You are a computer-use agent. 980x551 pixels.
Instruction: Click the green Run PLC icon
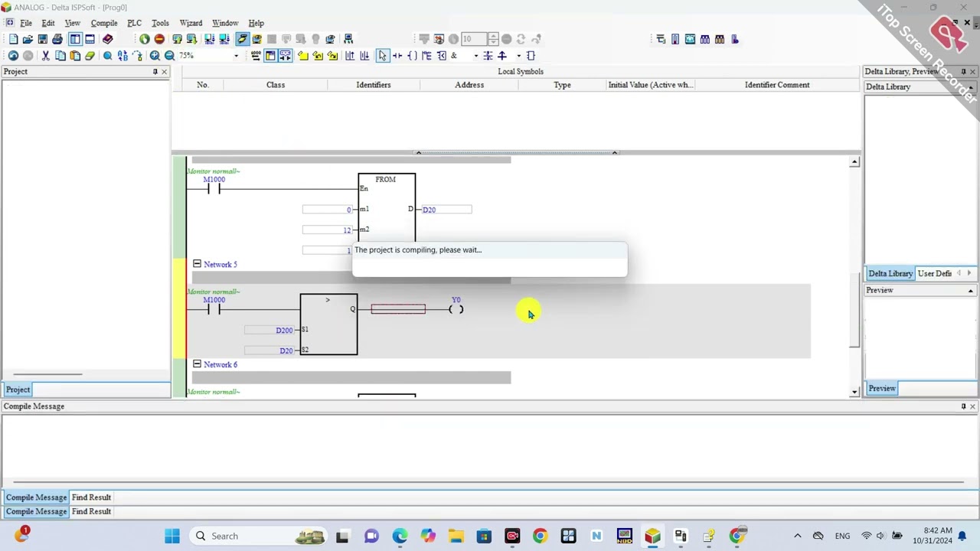click(145, 39)
